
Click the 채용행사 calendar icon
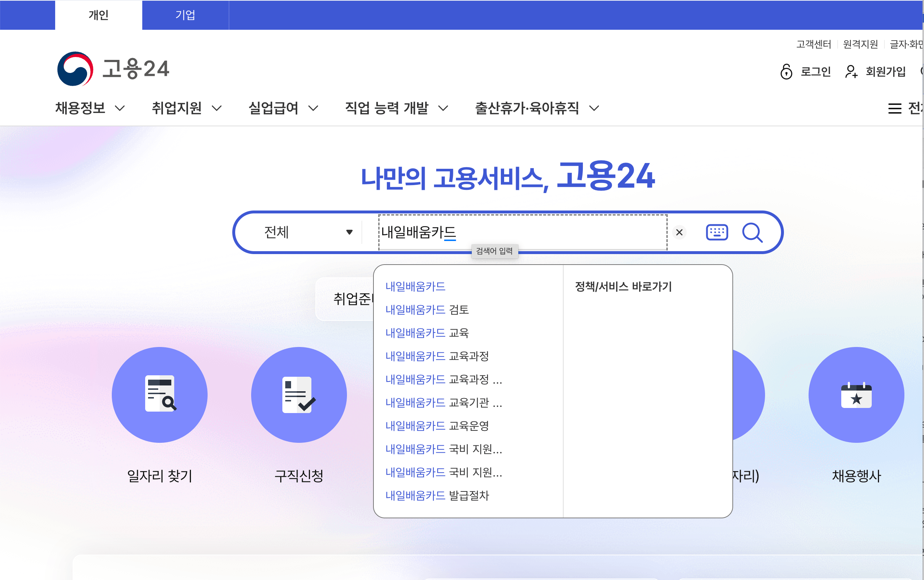(x=856, y=394)
